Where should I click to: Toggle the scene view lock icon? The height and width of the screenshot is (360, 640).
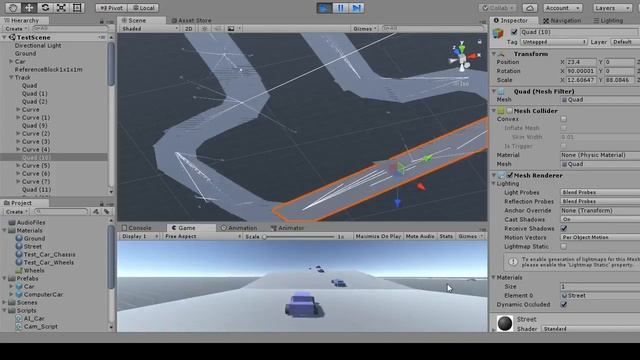click(480, 41)
